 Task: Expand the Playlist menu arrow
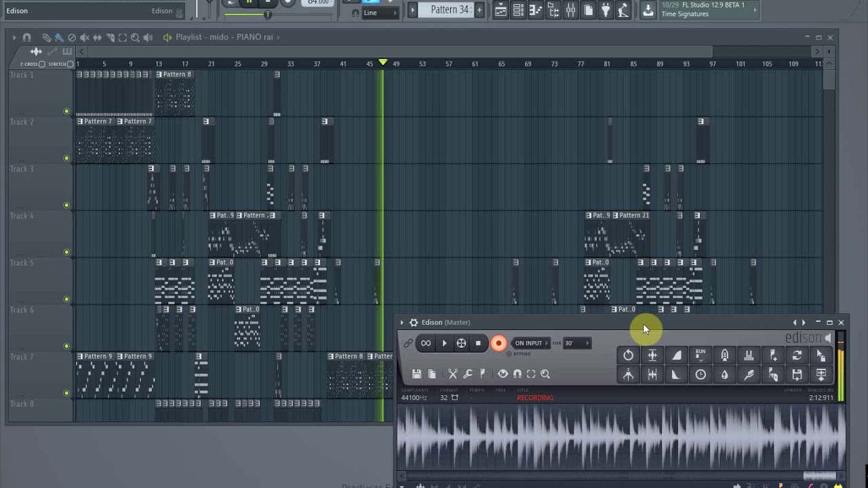tap(14, 37)
